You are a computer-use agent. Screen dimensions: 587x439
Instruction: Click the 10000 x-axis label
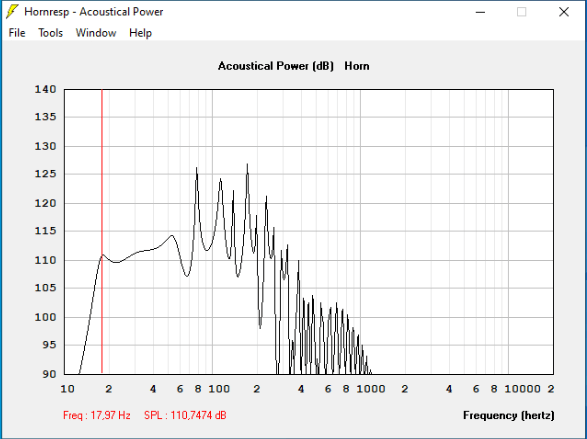pyautogui.click(x=522, y=389)
